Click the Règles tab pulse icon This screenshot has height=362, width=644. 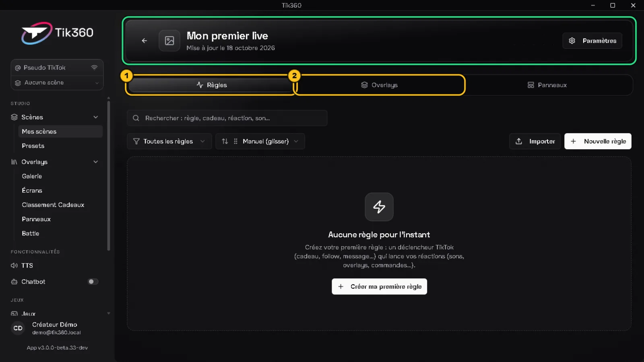[200, 85]
